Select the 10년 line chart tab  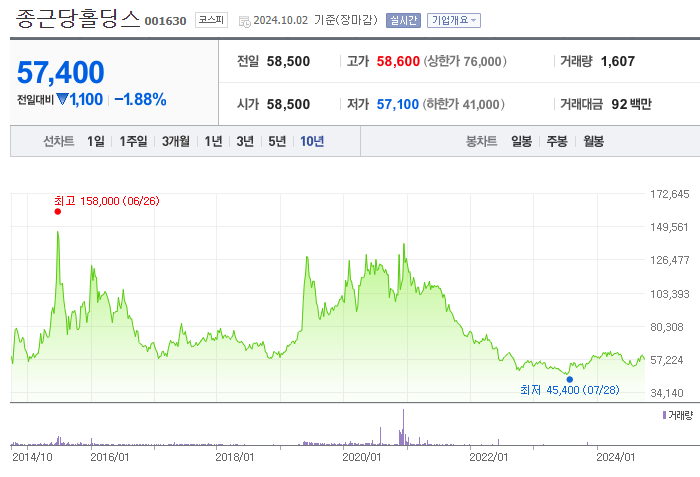coord(312,142)
